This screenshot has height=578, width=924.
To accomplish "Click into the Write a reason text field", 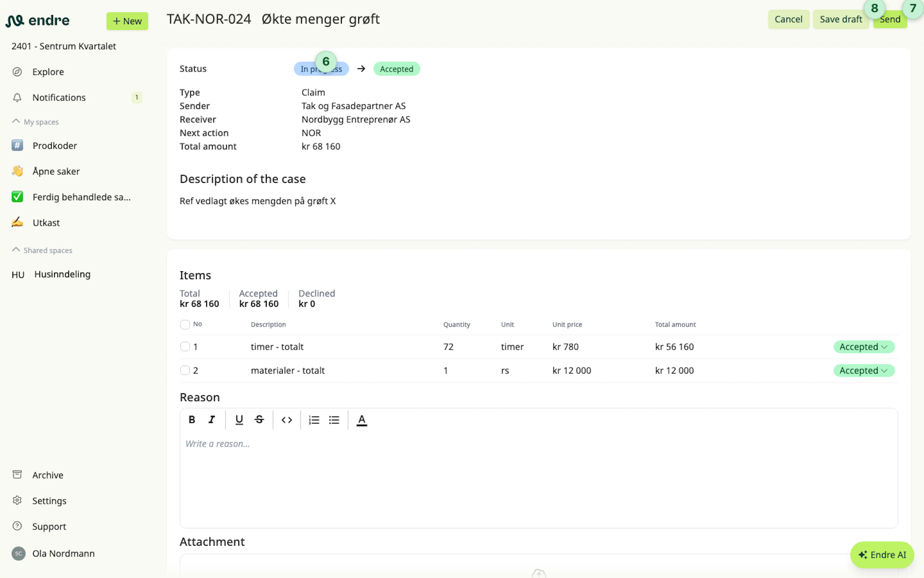I will 538,480.
